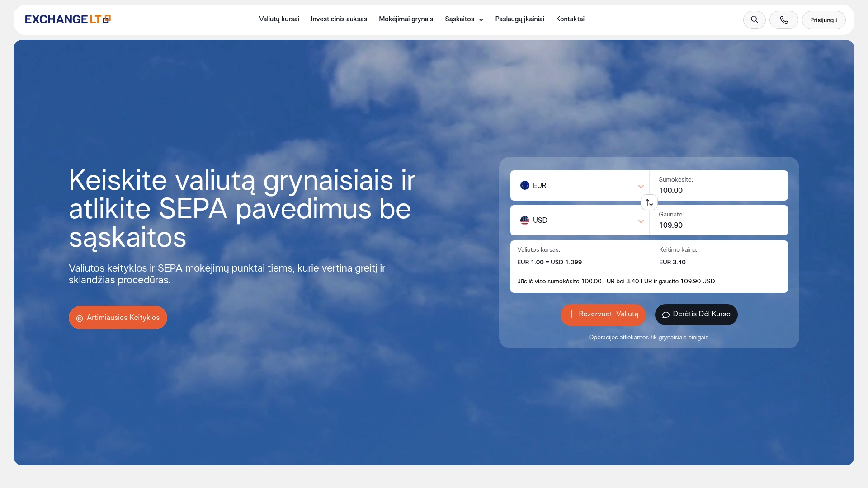The height and width of the screenshot is (488, 868).
Task: Expand the Sąskaitos menu chevron
Action: tap(481, 20)
